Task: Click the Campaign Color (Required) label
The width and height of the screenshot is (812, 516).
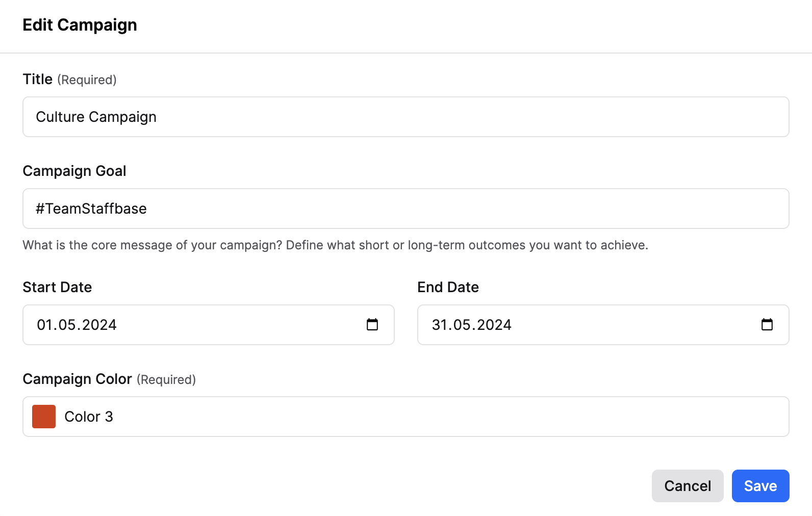Action: 109,379
